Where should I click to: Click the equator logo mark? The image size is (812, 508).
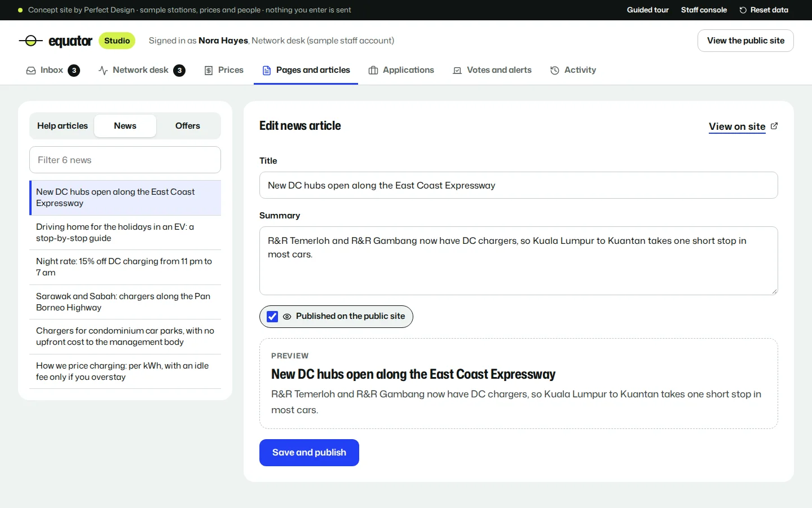pos(30,41)
